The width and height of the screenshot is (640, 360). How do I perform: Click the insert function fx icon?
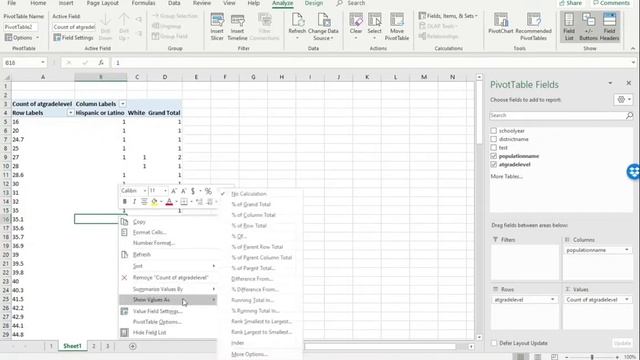pos(101,62)
